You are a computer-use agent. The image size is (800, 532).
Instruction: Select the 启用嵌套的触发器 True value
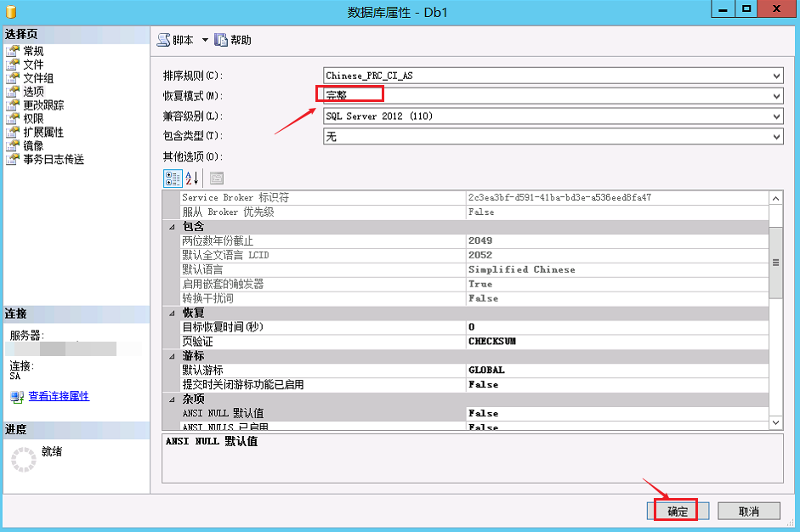pyautogui.click(x=617, y=284)
